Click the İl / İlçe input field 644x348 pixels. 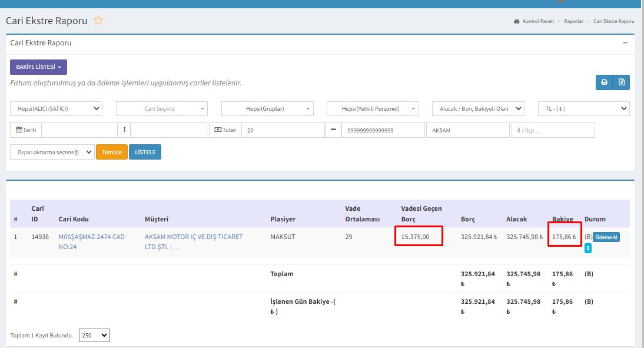(x=553, y=130)
